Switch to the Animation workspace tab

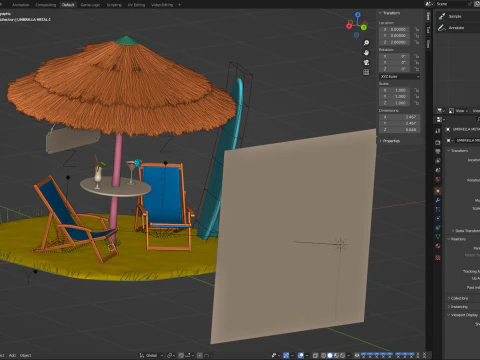pos(21,5)
